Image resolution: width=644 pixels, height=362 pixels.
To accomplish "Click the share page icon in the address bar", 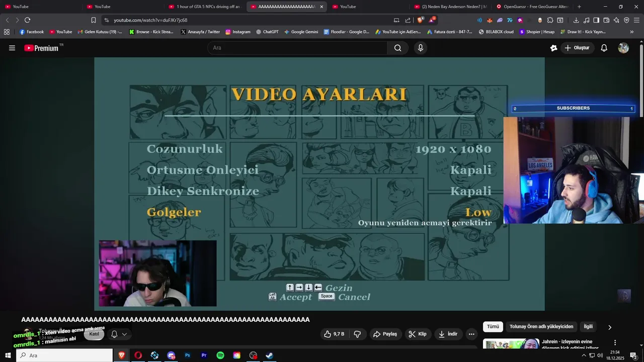I will pyautogui.click(x=408, y=20).
